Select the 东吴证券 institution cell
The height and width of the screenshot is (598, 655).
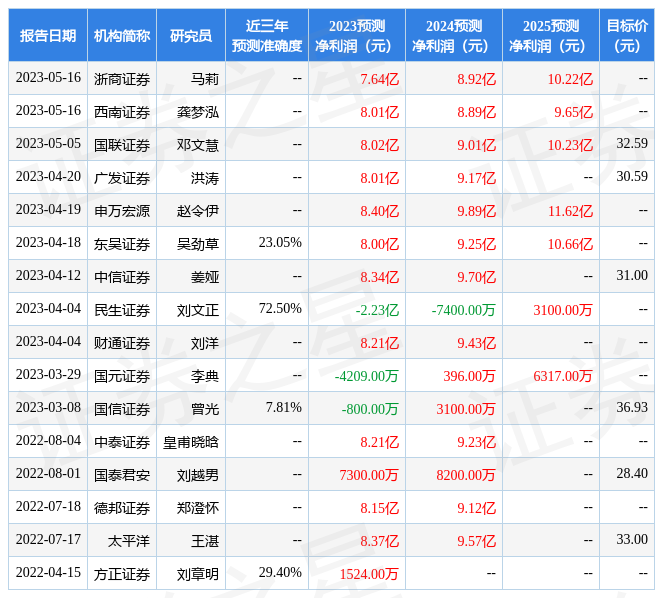pos(122,244)
